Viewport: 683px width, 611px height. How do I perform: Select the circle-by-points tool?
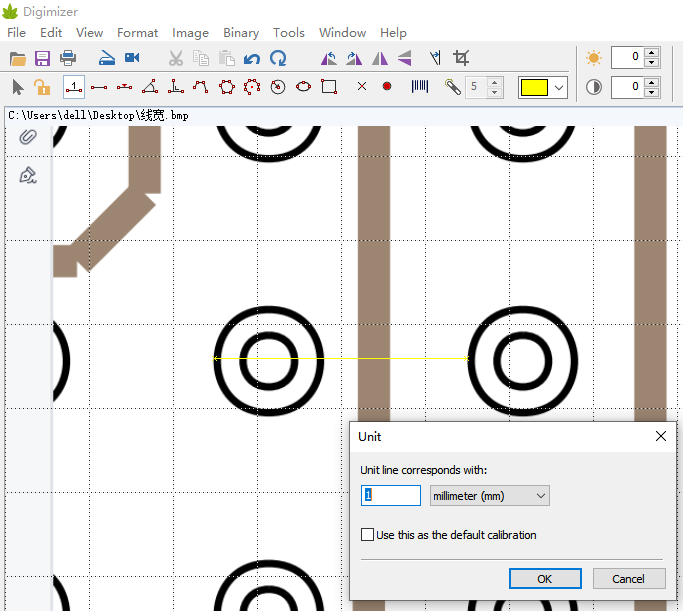pyautogui.click(x=252, y=87)
